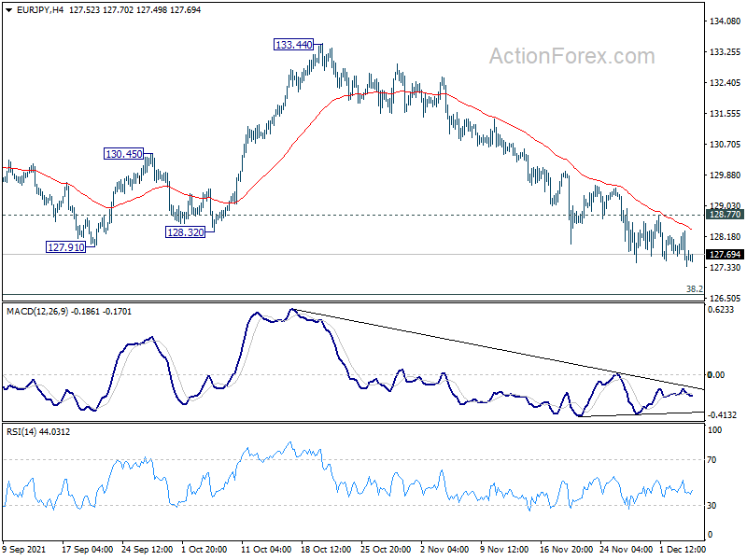
Task: Select the 134.080 price axis value
Action: (725, 21)
